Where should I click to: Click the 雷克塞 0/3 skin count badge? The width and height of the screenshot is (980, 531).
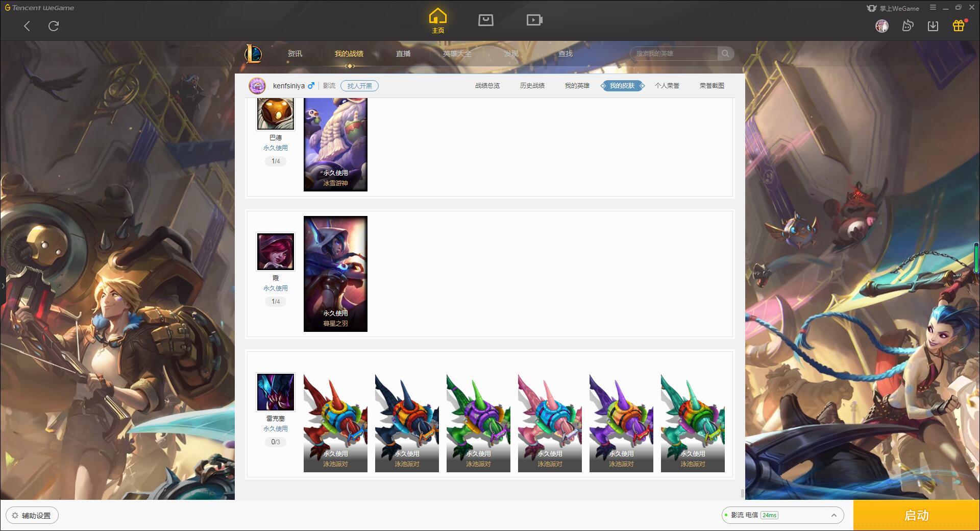276,442
